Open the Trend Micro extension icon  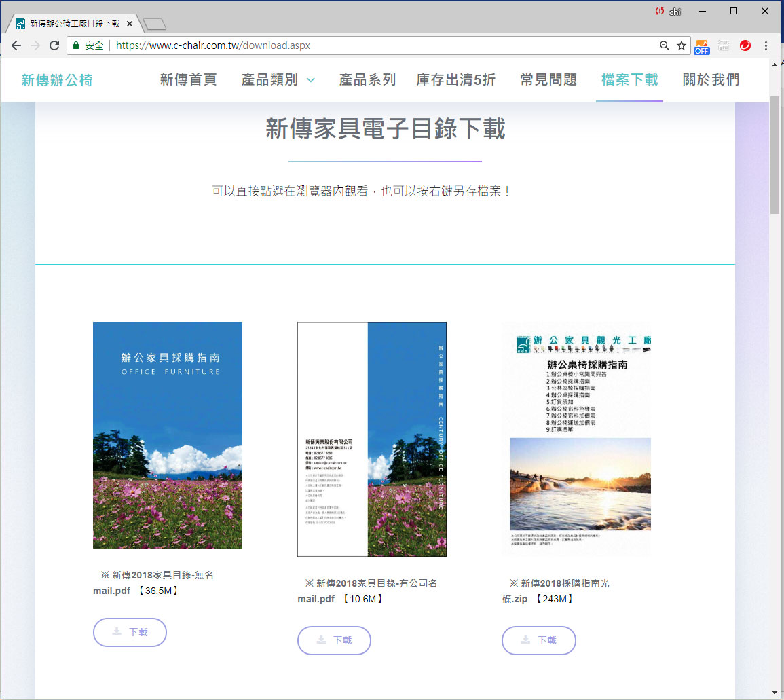tap(745, 45)
